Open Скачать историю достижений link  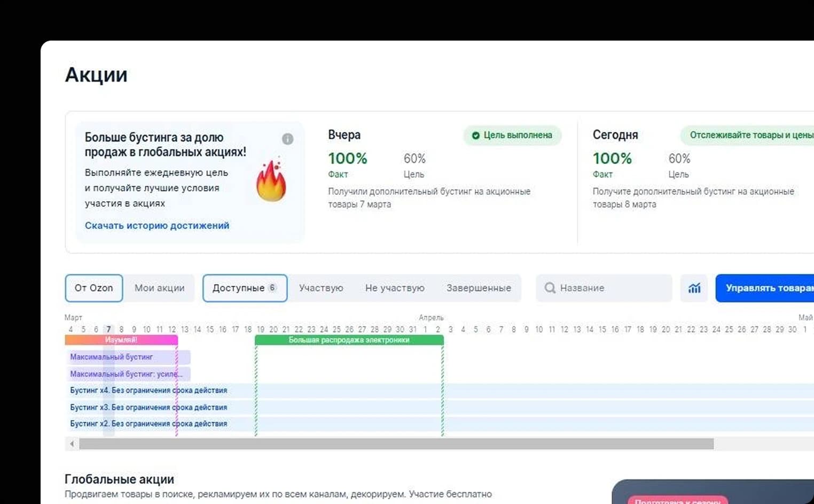(x=157, y=225)
